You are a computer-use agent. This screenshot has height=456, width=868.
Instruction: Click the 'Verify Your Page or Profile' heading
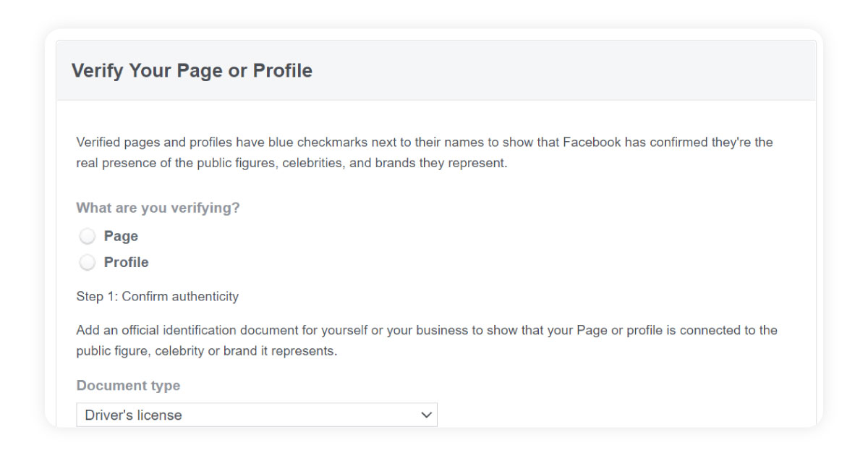point(192,71)
